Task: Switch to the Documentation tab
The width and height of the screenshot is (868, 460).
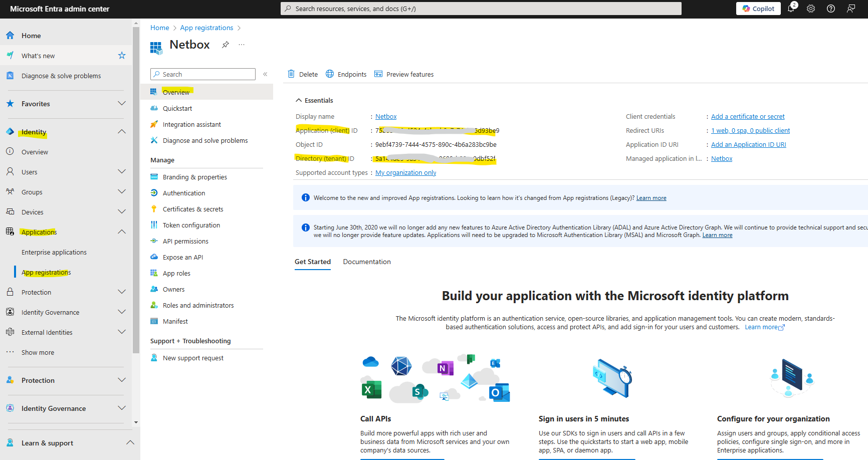Action: pos(367,262)
